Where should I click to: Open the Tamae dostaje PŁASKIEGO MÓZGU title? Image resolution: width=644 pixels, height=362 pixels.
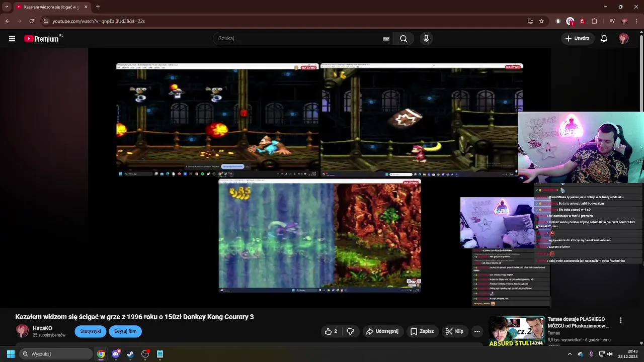click(579, 322)
